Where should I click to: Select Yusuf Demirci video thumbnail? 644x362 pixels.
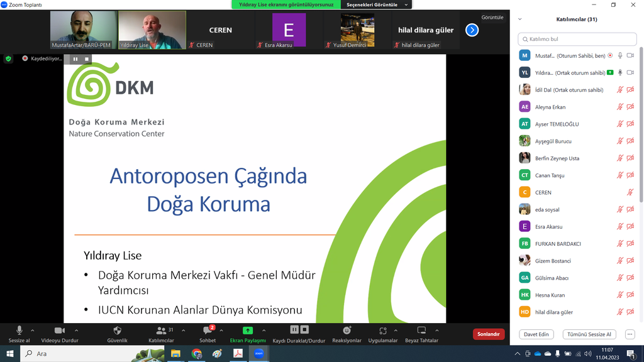(x=357, y=30)
